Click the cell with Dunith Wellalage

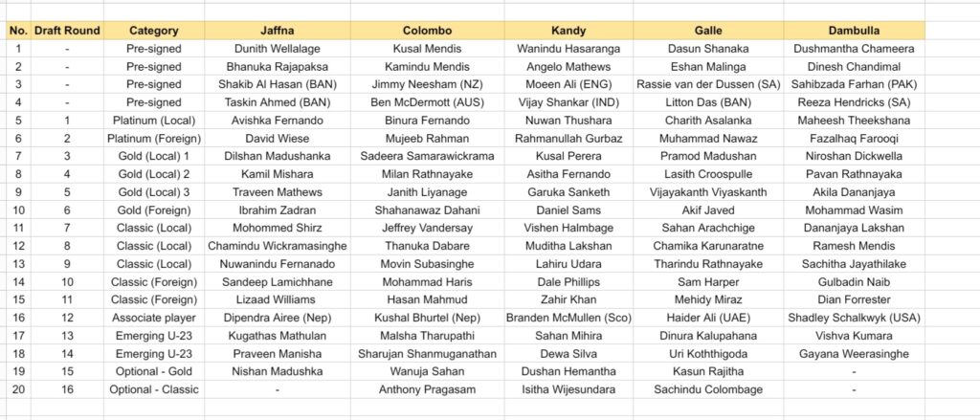click(278, 49)
